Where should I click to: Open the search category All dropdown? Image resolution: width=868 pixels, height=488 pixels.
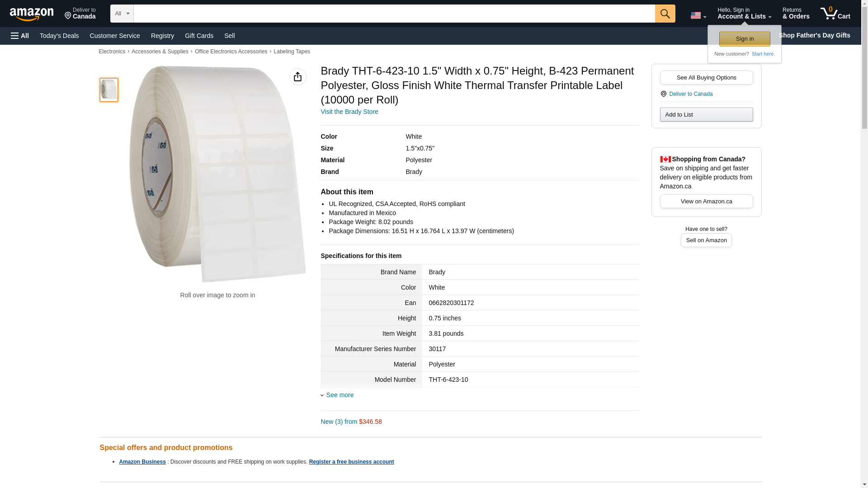click(x=122, y=14)
